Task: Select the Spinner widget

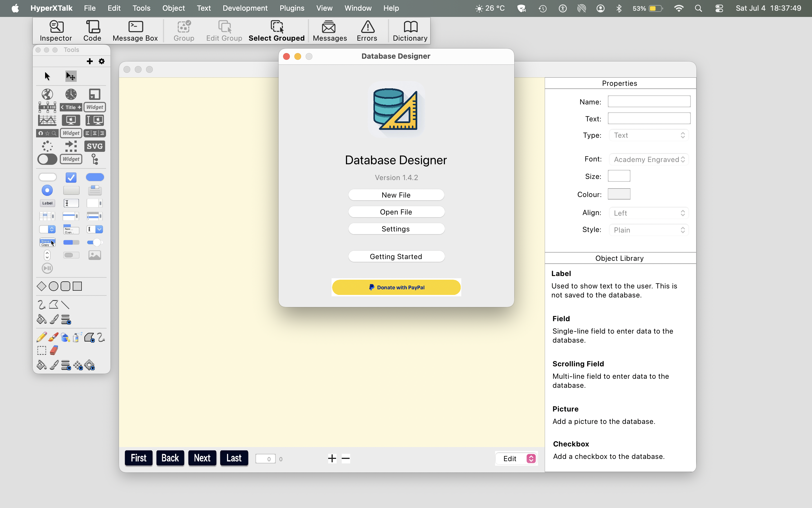Action: coord(47,146)
